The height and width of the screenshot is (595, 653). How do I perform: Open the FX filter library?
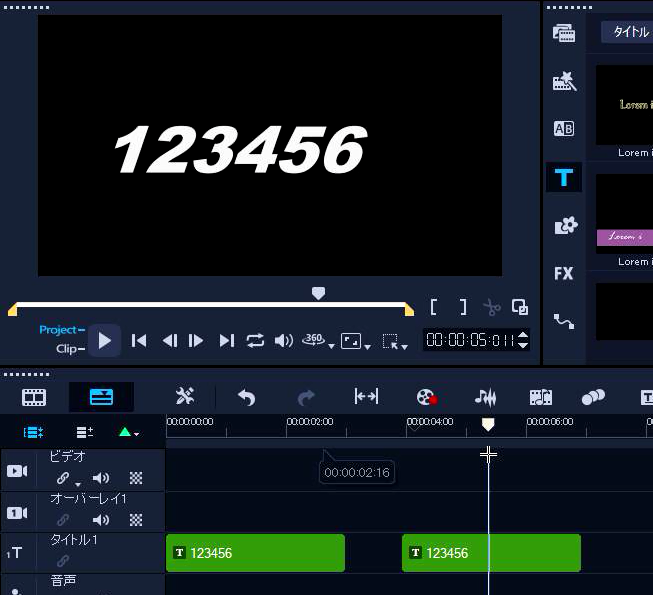[564, 274]
